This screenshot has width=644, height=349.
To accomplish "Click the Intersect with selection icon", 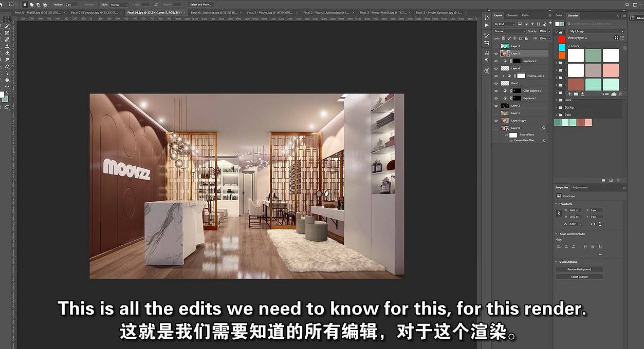I will pos(45,5).
